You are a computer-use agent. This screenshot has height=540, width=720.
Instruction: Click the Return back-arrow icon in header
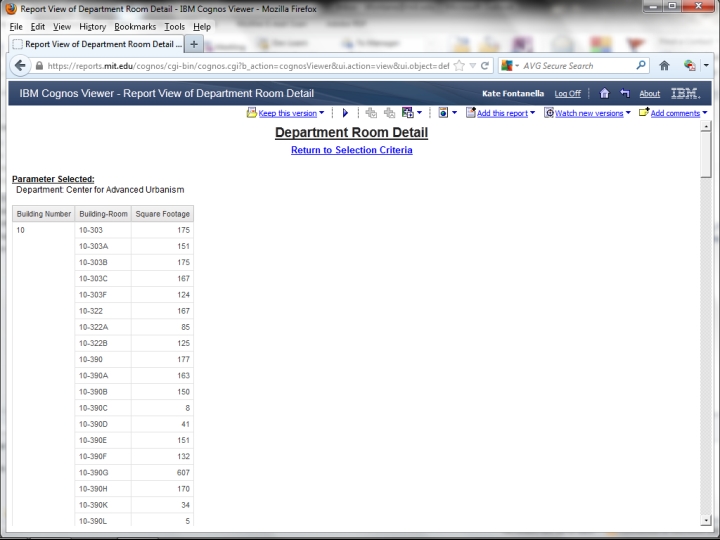(623, 93)
